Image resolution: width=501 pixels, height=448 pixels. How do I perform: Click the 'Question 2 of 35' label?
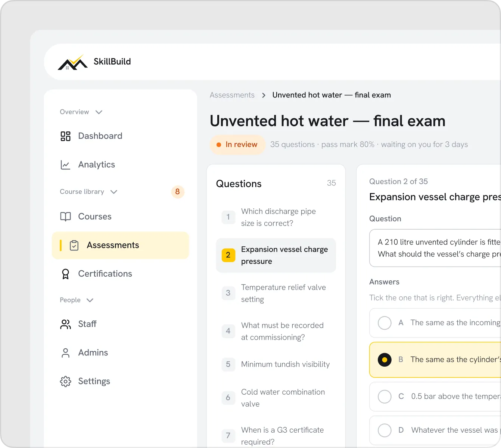(x=398, y=182)
